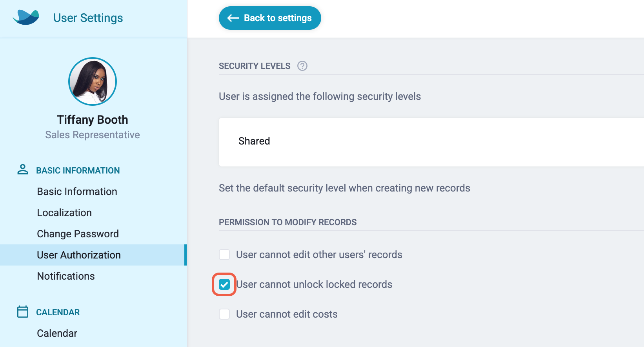Uncheck 'User cannot unlock locked records'
644x347 pixels.
click(x=224, y=284)
